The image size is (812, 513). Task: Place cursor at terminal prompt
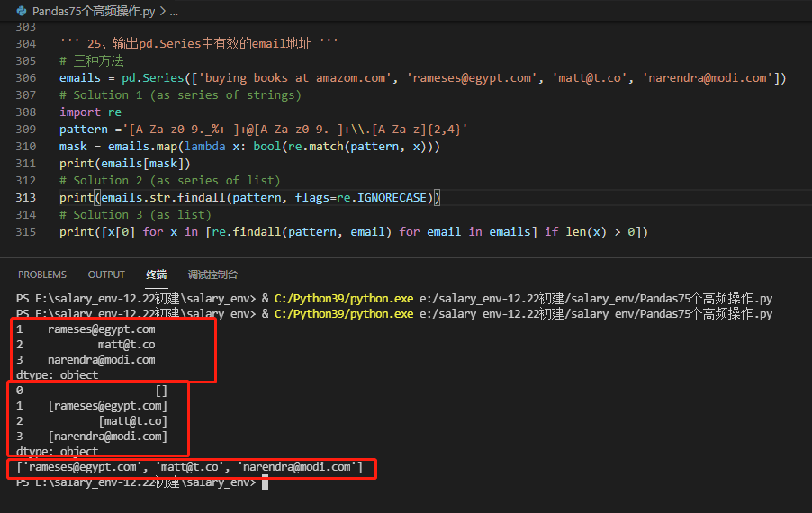pyautogui.click(x=266, y=481)
